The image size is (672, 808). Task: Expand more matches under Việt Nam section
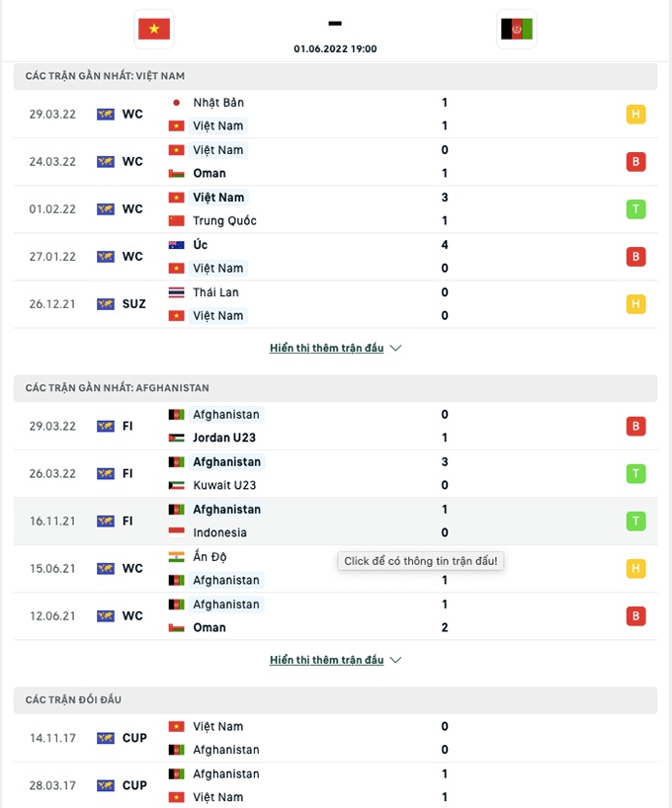[326, 349]
